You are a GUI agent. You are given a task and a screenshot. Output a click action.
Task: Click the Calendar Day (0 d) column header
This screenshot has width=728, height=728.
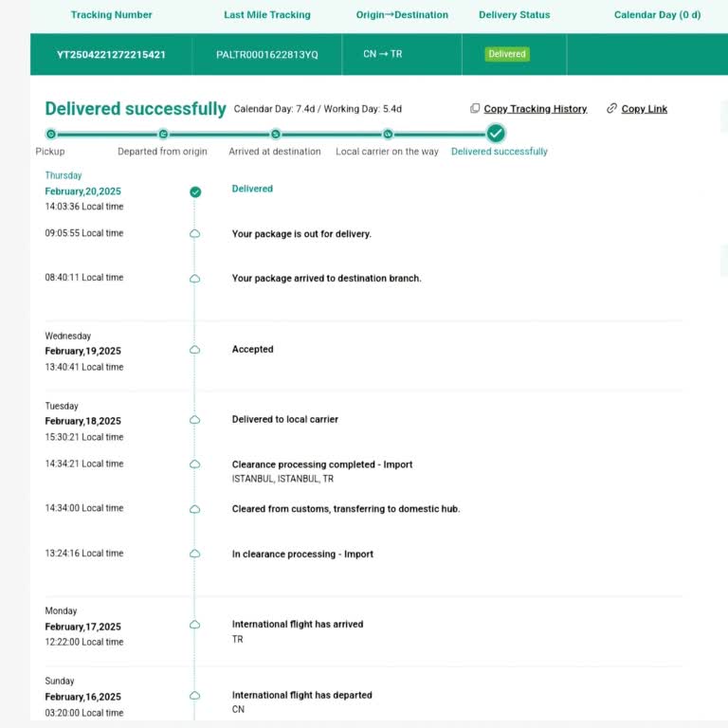tap(658, 15)
